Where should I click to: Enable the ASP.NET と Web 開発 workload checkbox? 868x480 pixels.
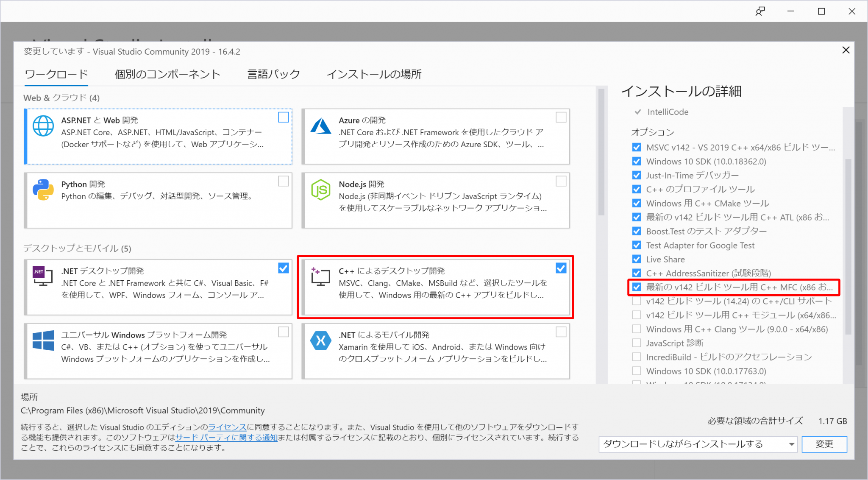tap(284, 117)
